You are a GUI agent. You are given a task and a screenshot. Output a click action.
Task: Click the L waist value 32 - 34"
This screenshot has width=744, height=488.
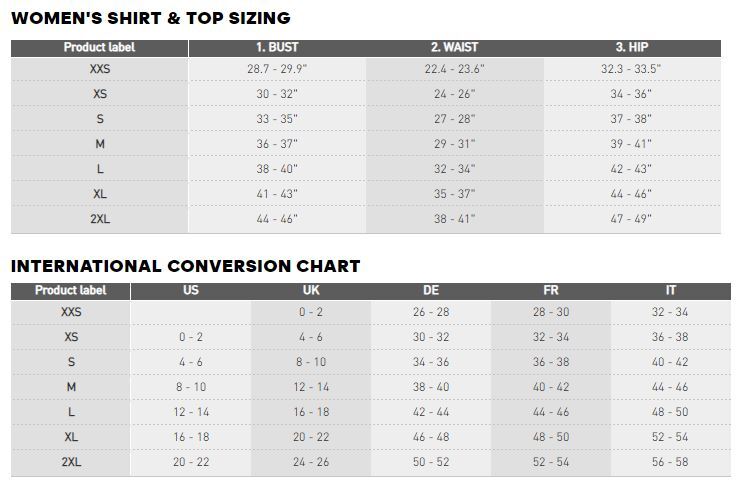pos(455,169)
